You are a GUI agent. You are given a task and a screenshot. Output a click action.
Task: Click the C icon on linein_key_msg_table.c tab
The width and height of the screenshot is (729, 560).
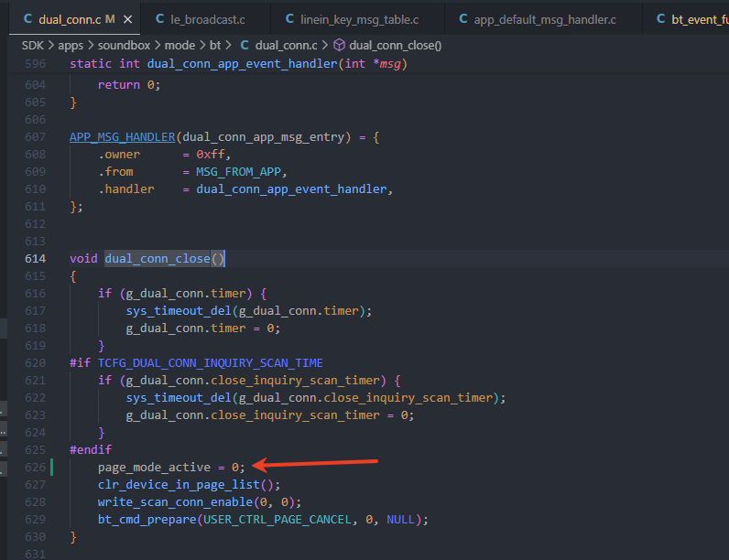click(x=289, y=19)
